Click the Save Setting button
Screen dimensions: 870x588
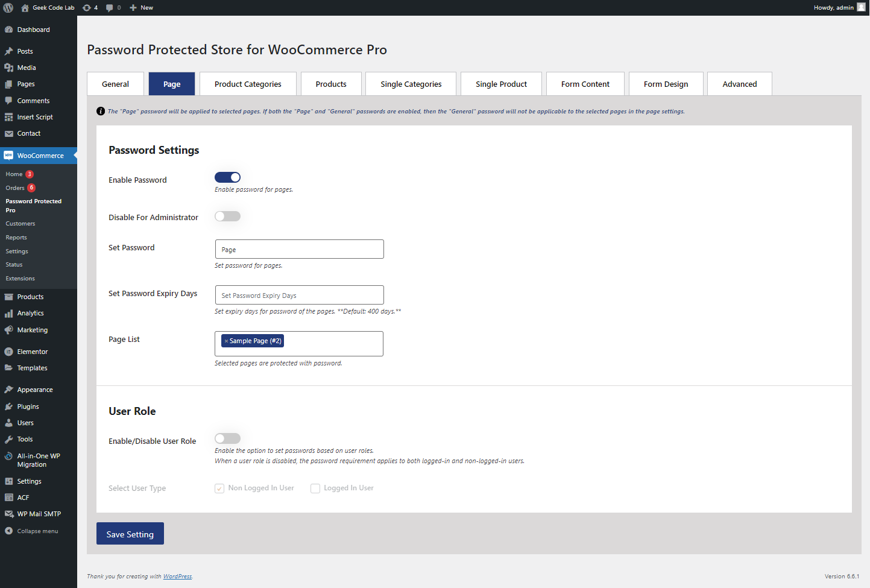pyautogui.click(x=130, y=534)
